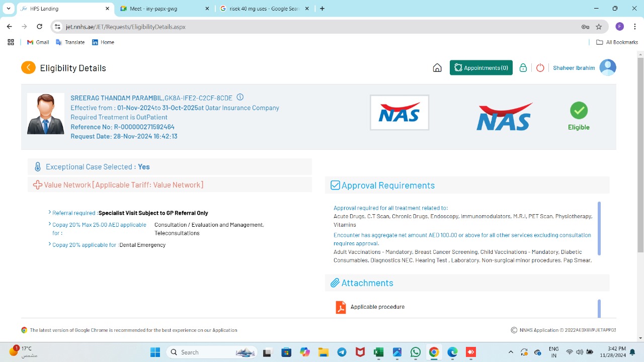Click the red power logout icon
Viewport: 644px width, 362px height.
(x=540, y=68)
